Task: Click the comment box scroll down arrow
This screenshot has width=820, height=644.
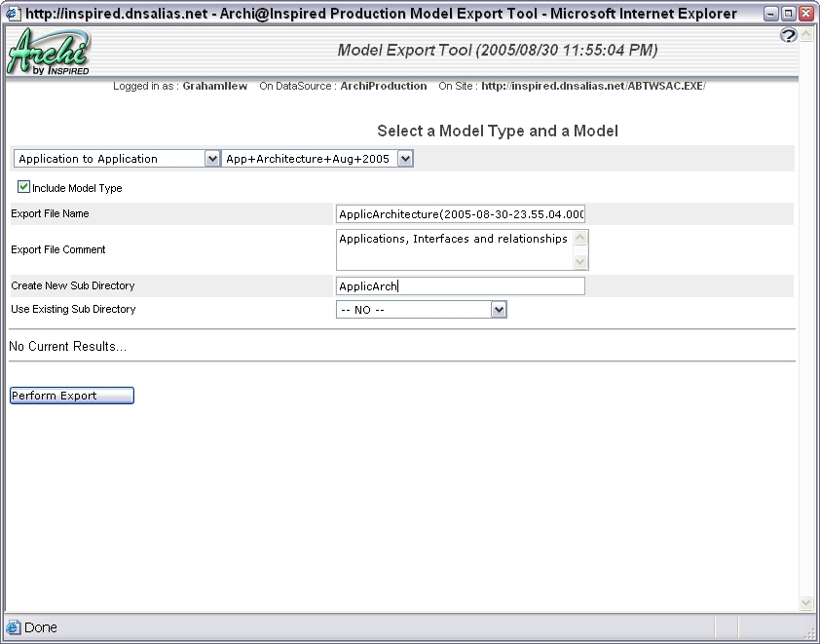Action: 580,261
